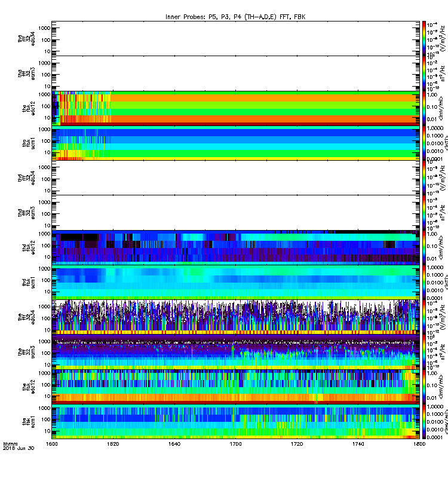Click the thd fbk edc12 spectrogram panel
The width and height of the screenshot is (448, 478).
(x=235, y=247)
